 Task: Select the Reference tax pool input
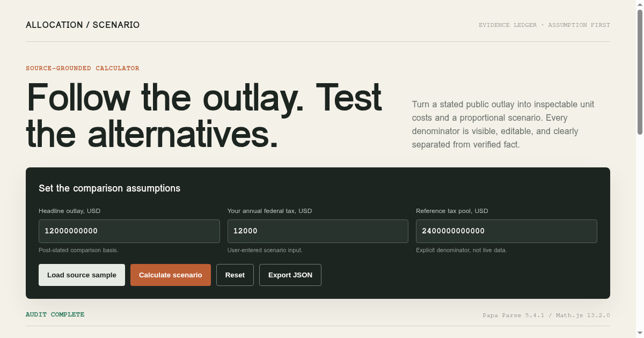coord(507,231)
